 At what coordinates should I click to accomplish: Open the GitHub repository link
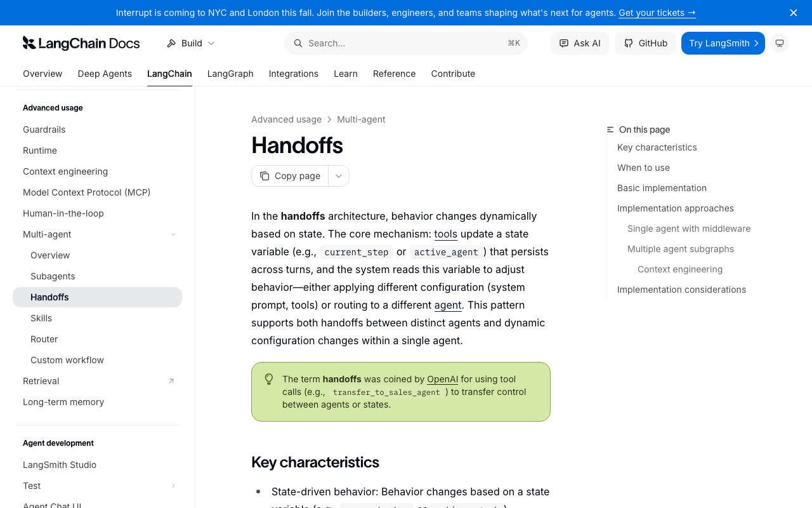click(x=646, y=43)
